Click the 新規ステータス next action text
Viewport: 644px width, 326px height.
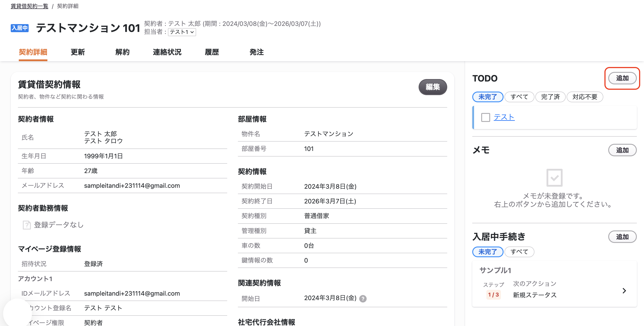tap(535, 295)
